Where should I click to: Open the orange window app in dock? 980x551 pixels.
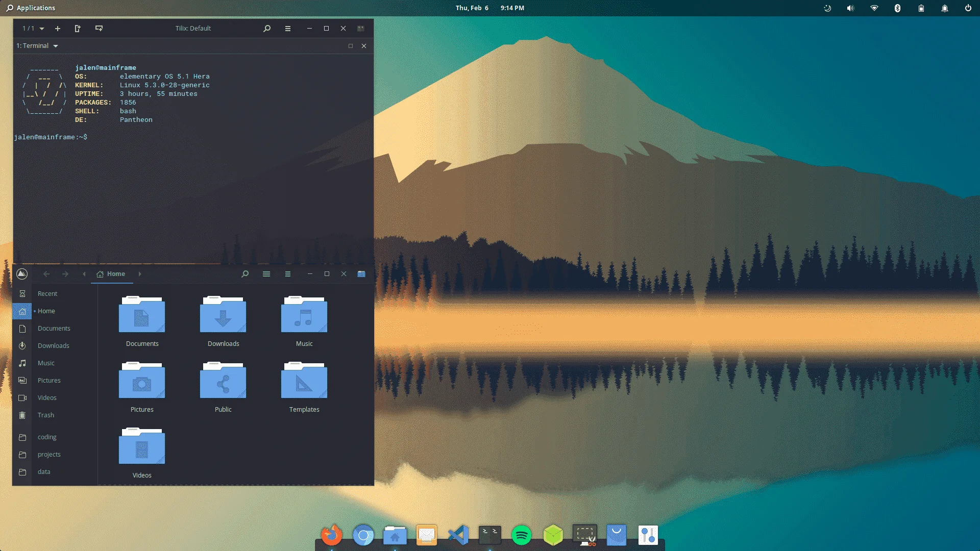pyautogui.click(x=427, y=535)
